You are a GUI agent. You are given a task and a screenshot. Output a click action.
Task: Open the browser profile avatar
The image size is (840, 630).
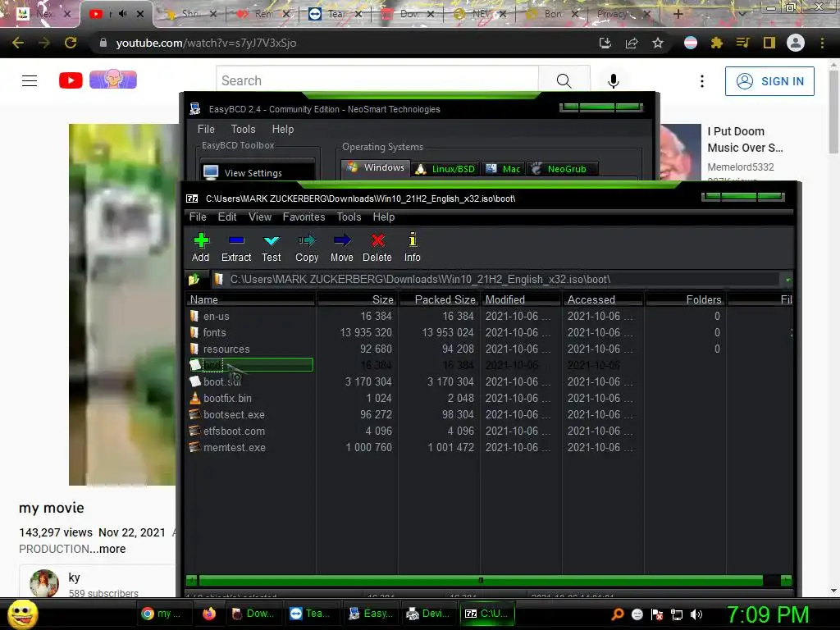[x=796, y=43]
